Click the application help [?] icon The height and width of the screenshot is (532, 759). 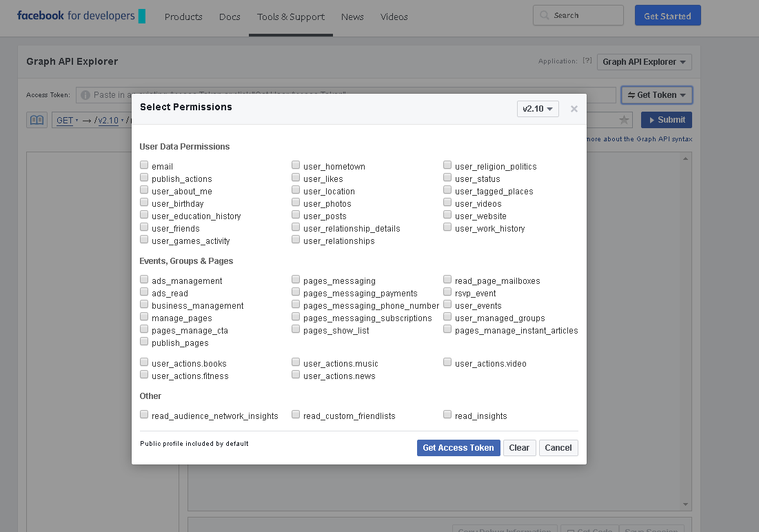pos(587,61)
